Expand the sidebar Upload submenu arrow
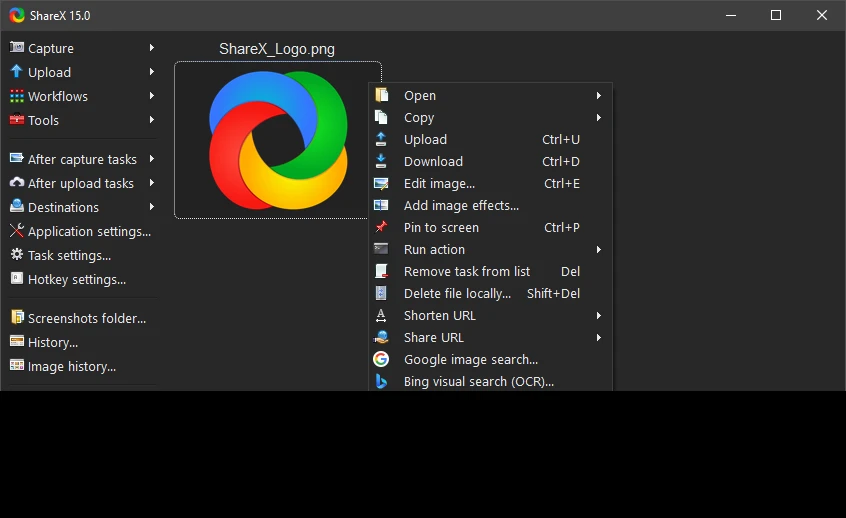The height and width of the screenshot is (518, 846). 152,71
